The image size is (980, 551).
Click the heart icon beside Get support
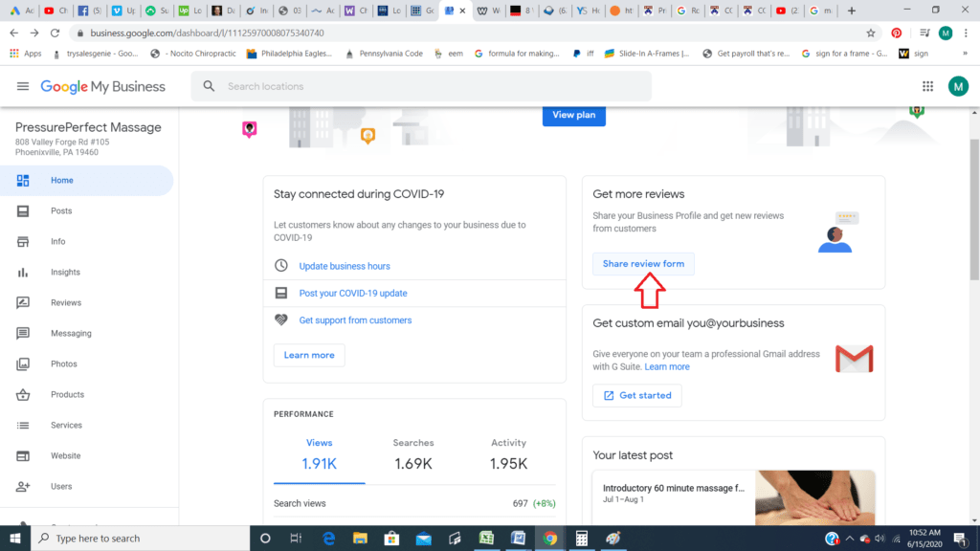click(281, 320)
